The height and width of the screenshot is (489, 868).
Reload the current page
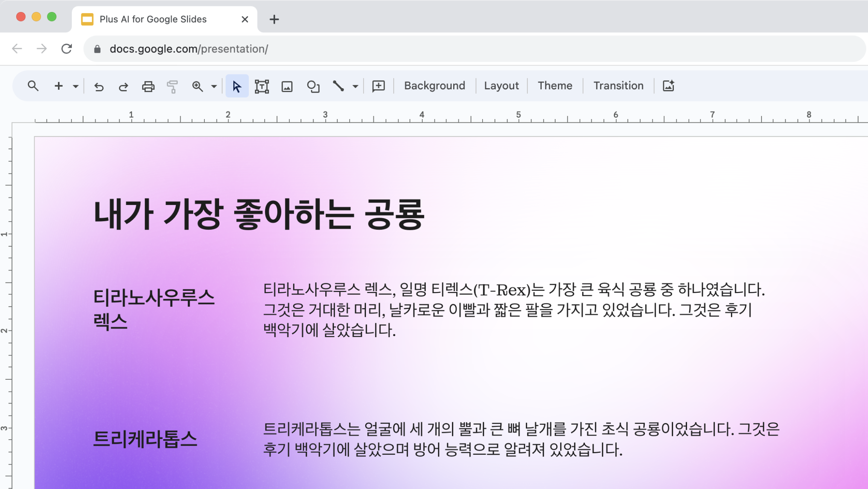click(67, 48)
